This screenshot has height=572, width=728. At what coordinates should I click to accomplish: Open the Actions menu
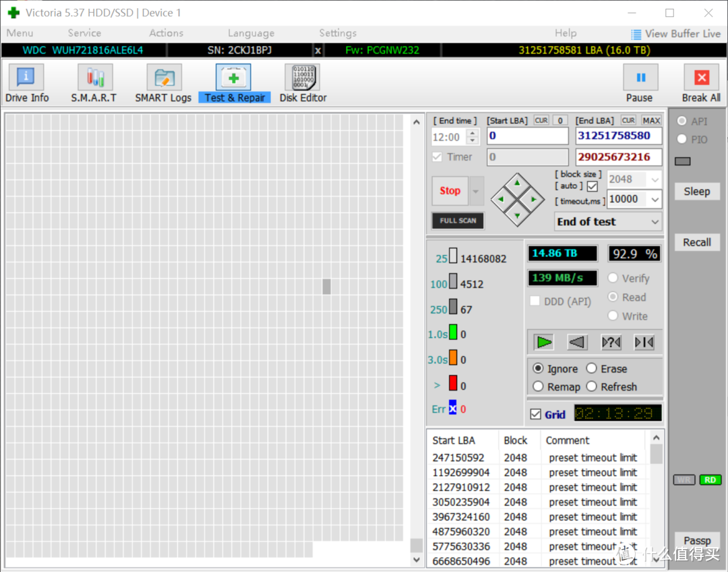pyautogui.click(x=166, y=33)
